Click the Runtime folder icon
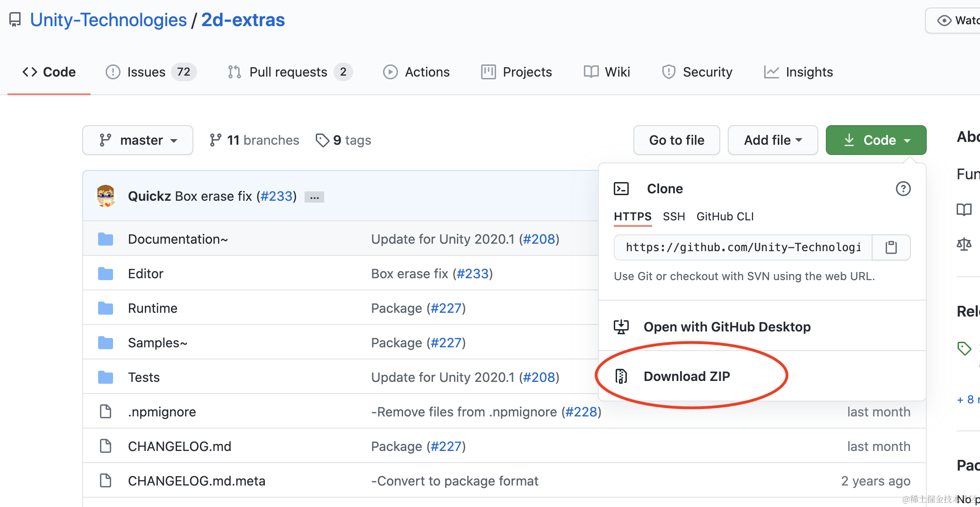Screen dimensions: 980x507 (106, 308)
